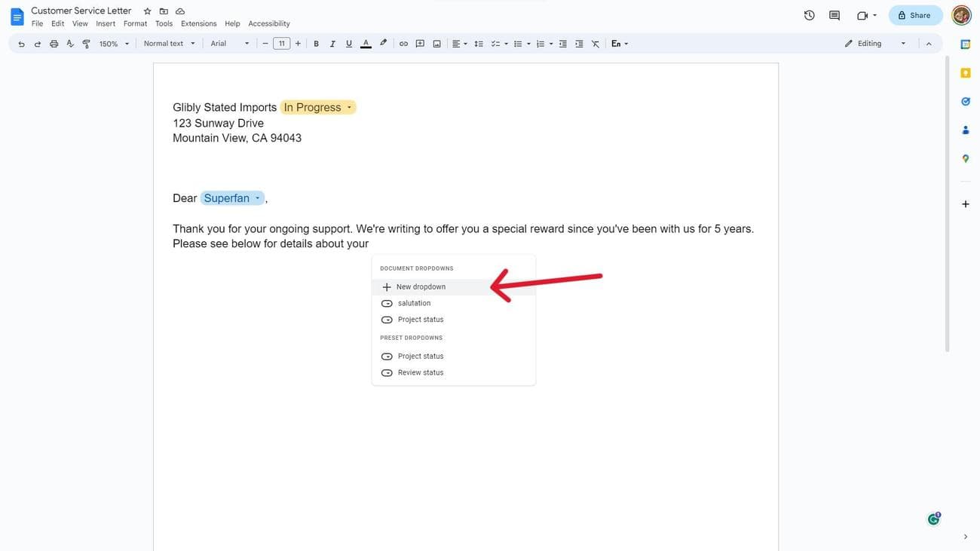Star the Customer Service Letter document

(147, 11)
